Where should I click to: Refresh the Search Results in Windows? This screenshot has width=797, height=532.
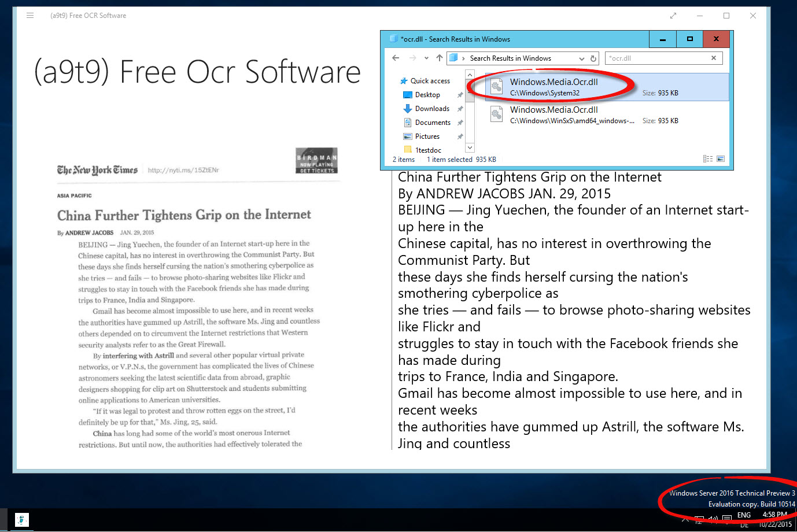(x=593, y=58)
